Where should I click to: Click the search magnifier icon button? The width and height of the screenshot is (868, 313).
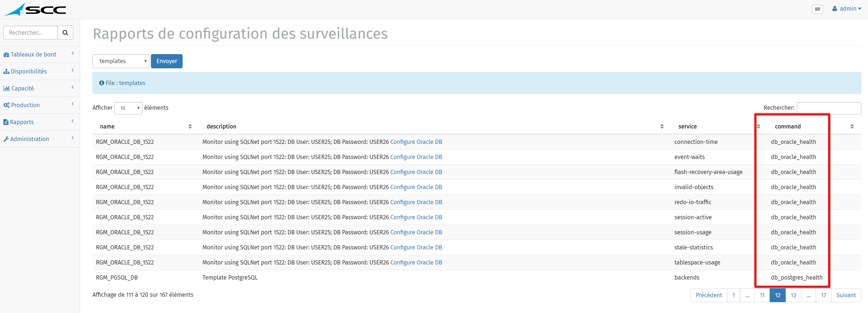[65, 33]
